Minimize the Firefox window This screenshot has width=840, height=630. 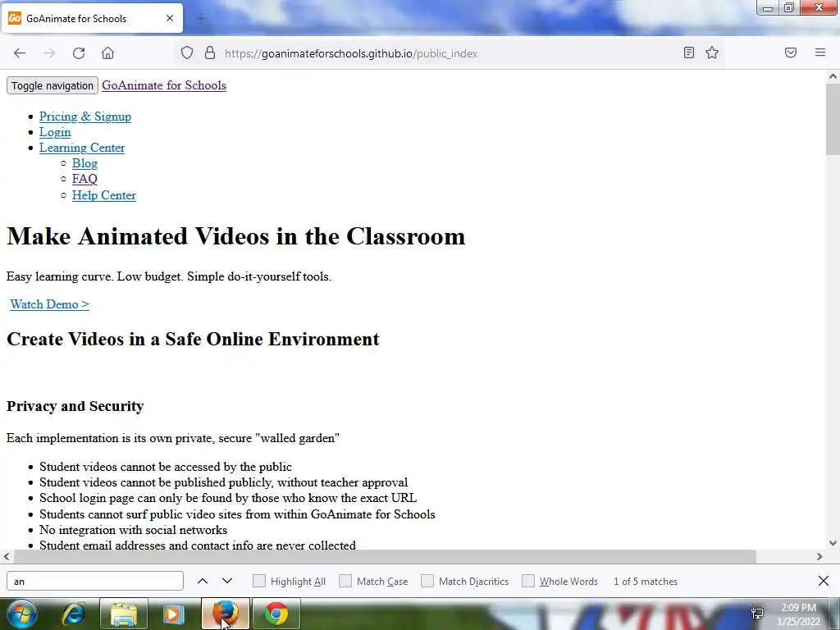tap(768, 7)
